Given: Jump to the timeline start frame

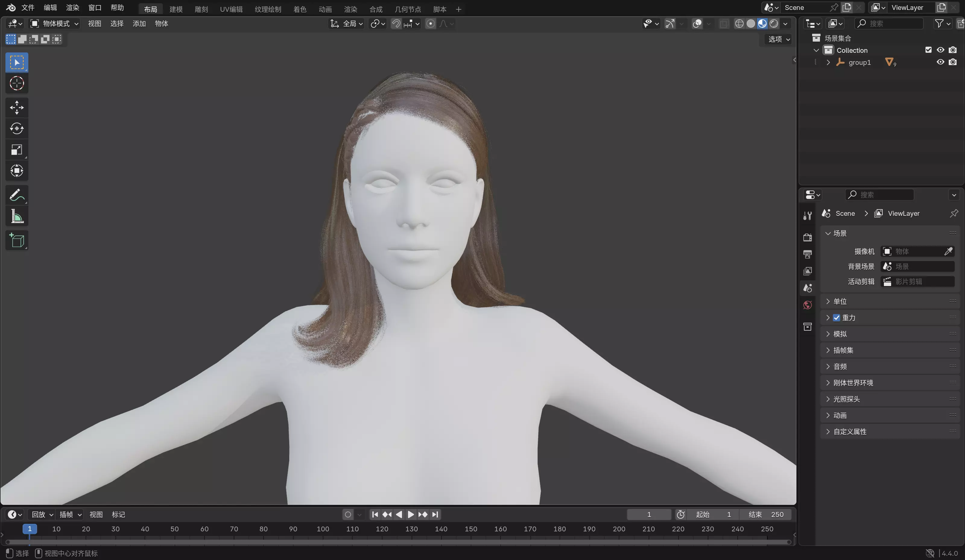Looking at the screenshot, I should coord(375,514).
